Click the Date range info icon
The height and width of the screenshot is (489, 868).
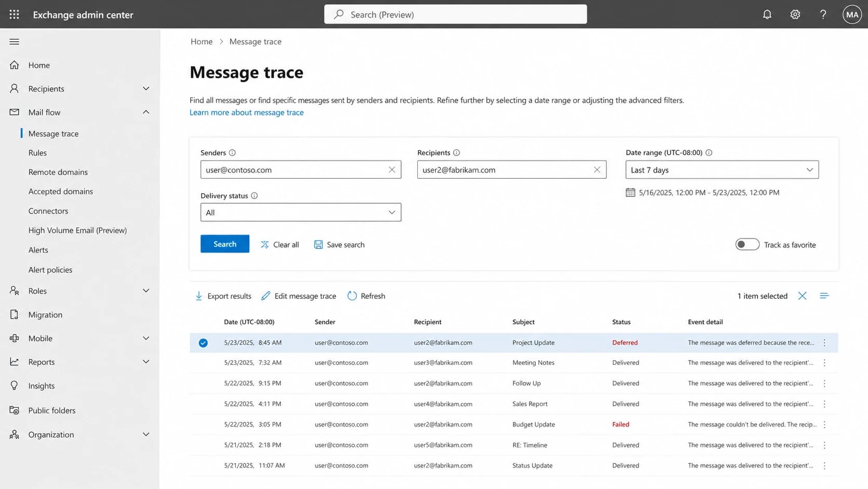[709, 153]
